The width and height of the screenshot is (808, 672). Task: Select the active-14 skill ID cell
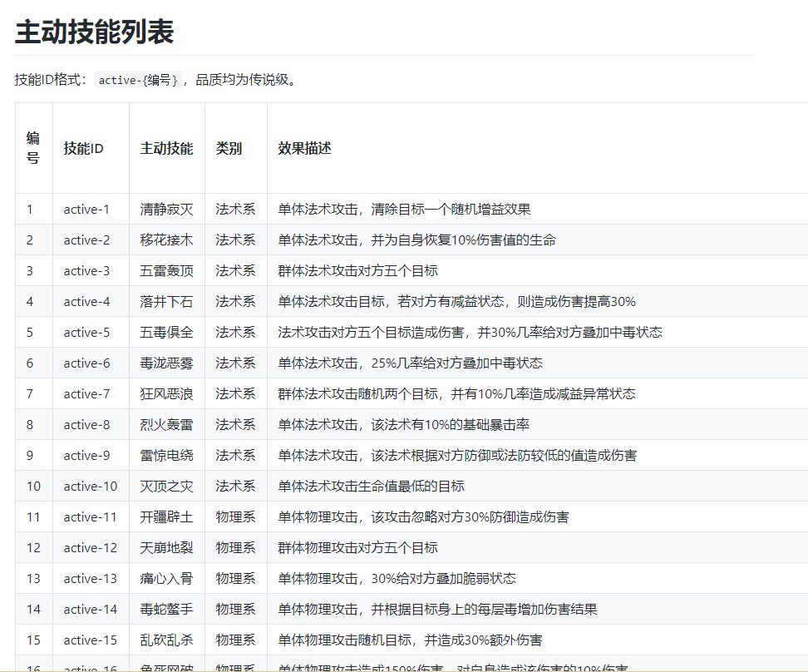[91, 610]
